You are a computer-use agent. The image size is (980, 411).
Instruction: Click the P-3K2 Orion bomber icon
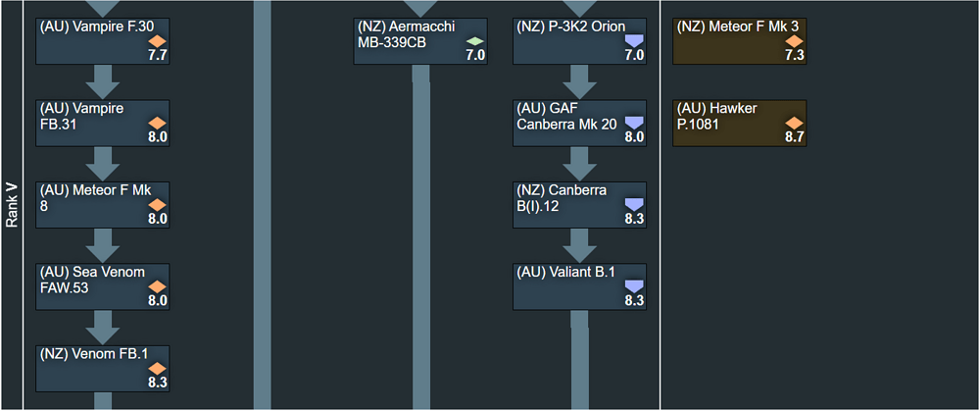[x=634, y=40]
